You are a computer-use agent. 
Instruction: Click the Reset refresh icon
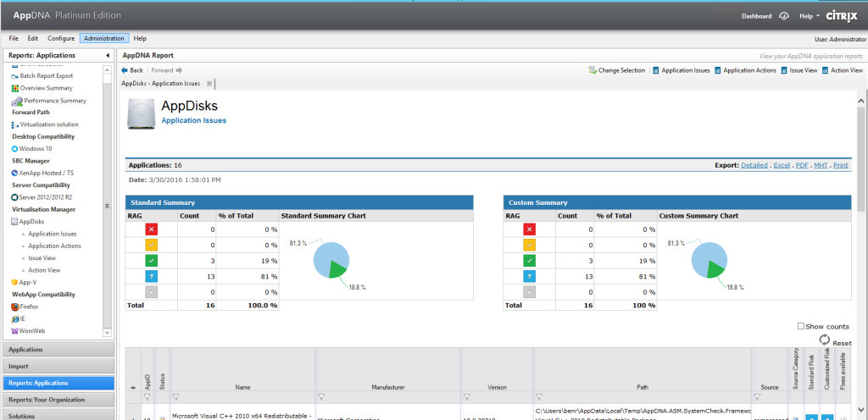pyautogui.click(x=823, y=338)
